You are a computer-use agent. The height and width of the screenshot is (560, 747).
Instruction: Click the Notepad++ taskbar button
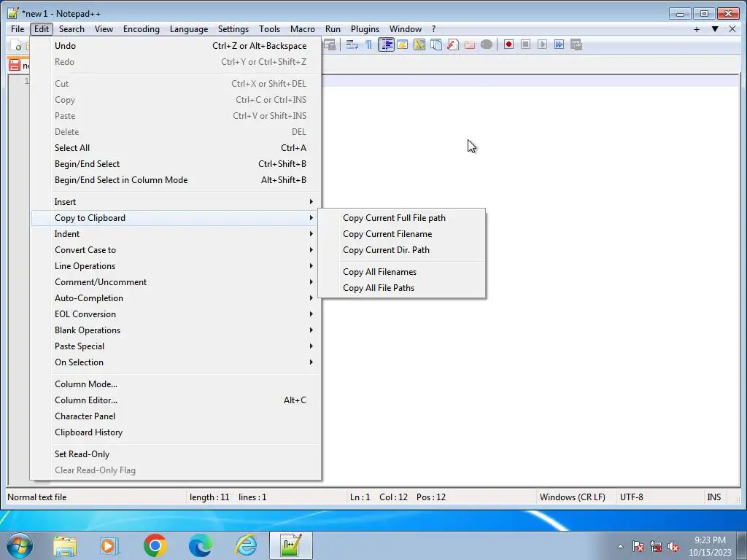291,545
